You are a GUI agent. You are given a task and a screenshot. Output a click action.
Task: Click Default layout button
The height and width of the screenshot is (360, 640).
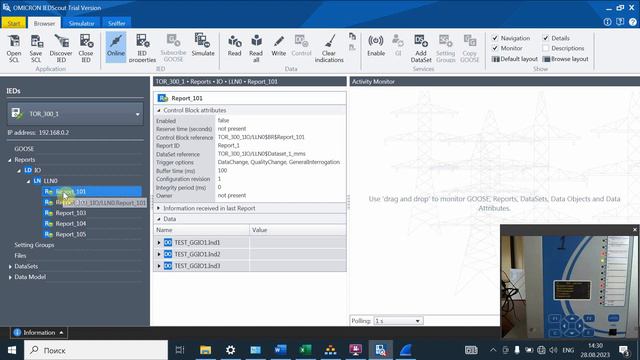tap(515, 59)
